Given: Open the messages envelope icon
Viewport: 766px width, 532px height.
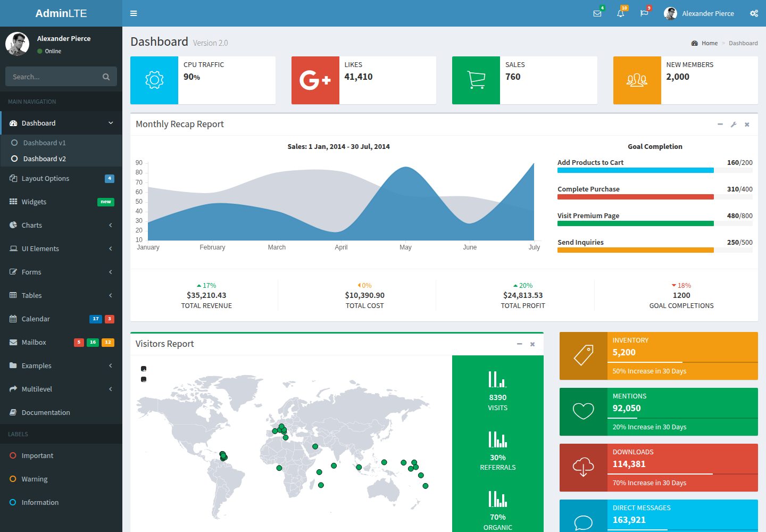Looking at the screenshot, I should point(597,13).
